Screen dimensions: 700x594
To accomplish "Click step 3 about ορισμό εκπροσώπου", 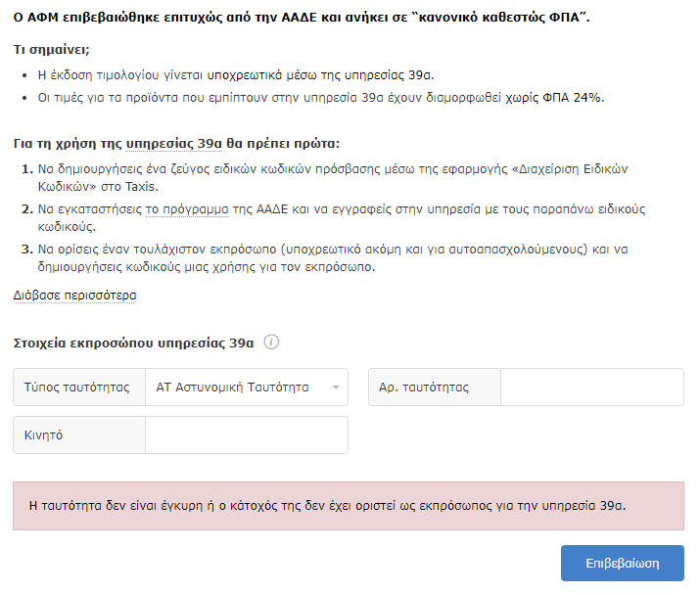I will point(333,258).
